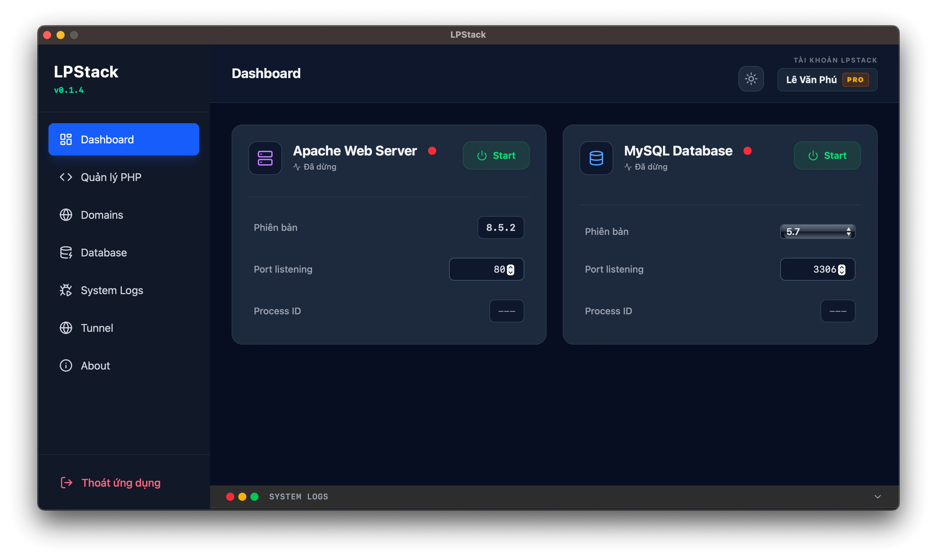Open Domains using the globe icon
Screen dimensions: 937x560
point(66,215)
